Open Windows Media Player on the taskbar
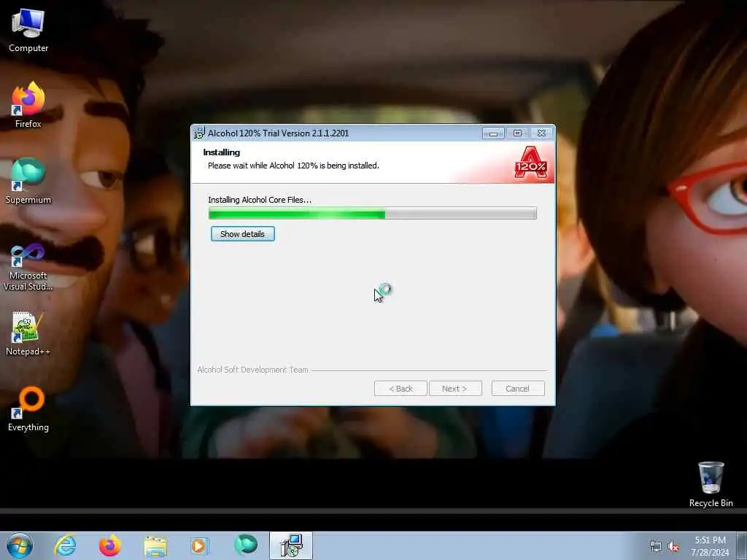This screenshot has height=560, width=747. click(x=200, y=545)
